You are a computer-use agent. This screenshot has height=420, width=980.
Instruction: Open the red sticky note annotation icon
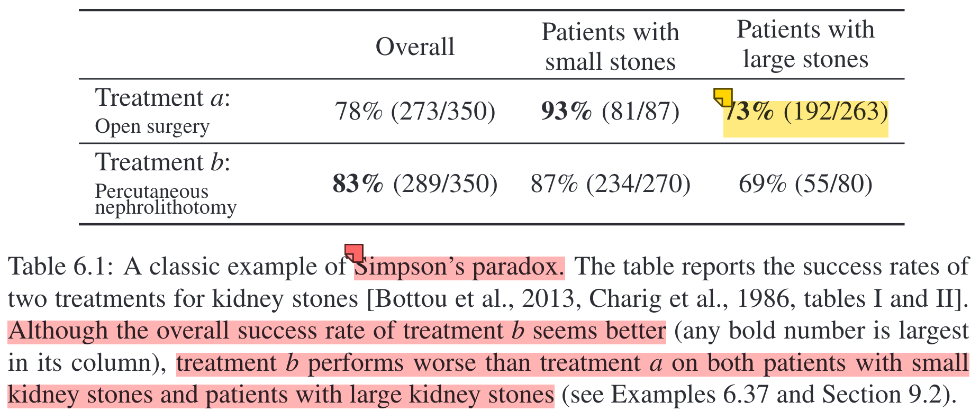354,253
